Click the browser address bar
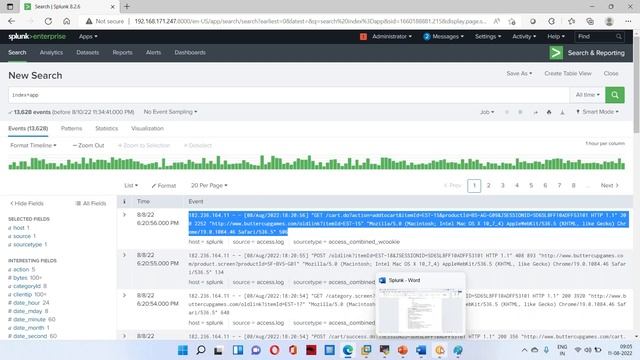 coord(310,21)
